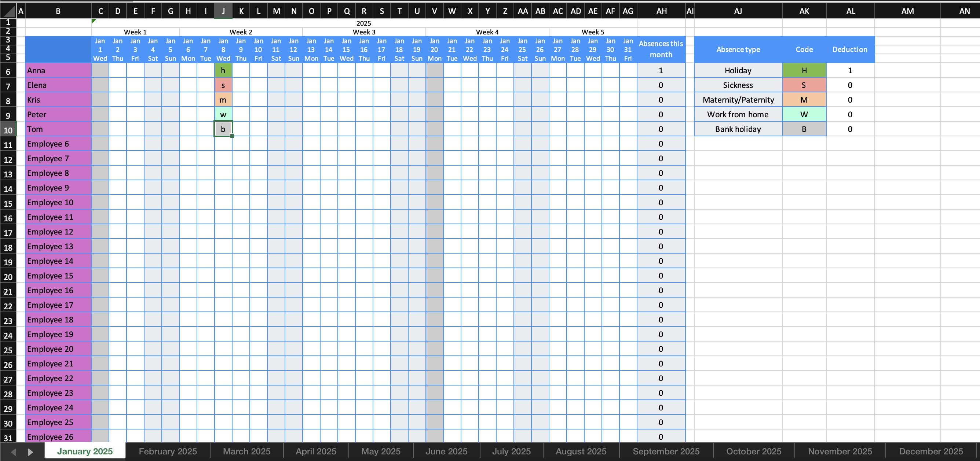The image size is (980, 461).
Task: Click the select-all corner button
Action: click(x=8, y=11)
